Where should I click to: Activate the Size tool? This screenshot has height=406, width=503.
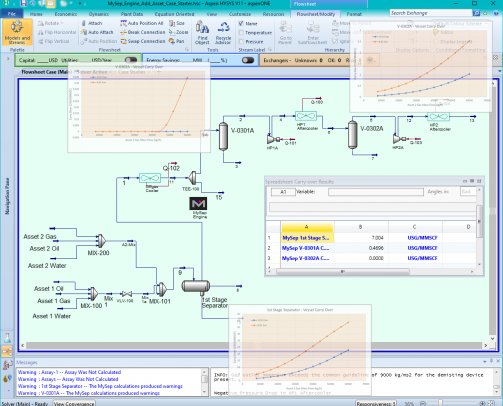pyautogui.click(x=177, y=23)
